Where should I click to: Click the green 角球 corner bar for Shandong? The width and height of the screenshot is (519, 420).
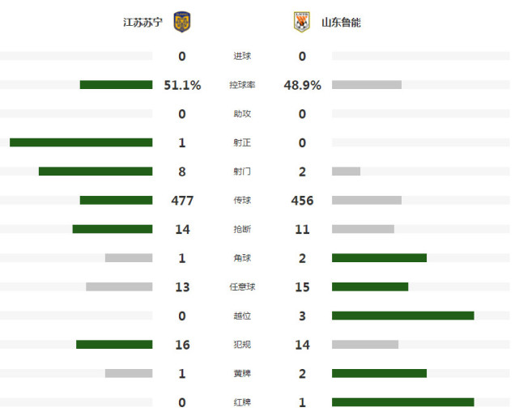[379, 258]
